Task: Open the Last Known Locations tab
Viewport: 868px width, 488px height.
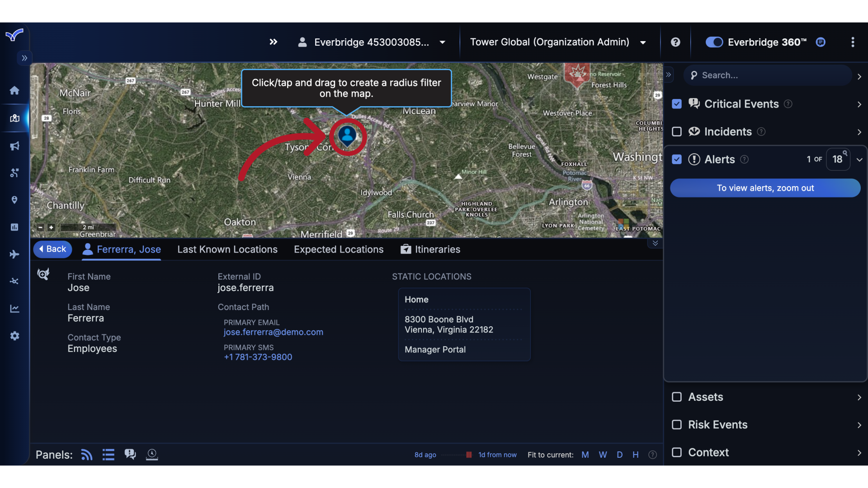Action: coord(227,249)
